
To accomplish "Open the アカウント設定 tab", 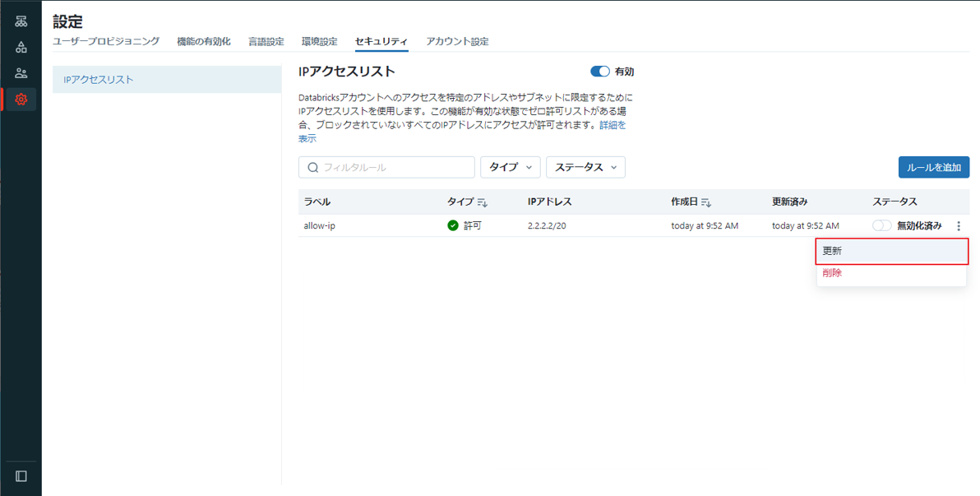I will coord(457,41).
